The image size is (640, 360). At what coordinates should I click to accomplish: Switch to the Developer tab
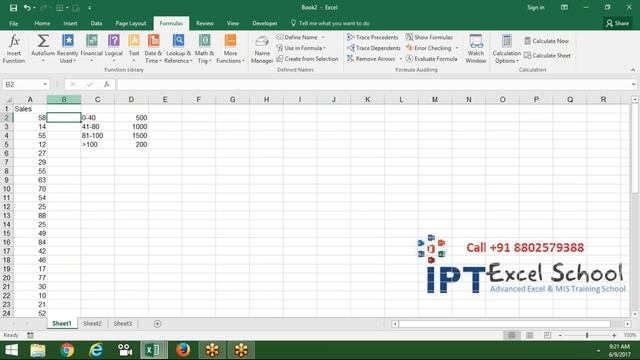click(264, 23)
